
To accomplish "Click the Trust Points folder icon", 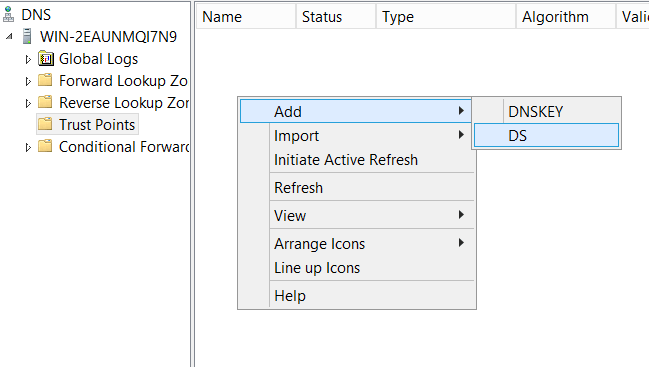I will click(45, 124).
